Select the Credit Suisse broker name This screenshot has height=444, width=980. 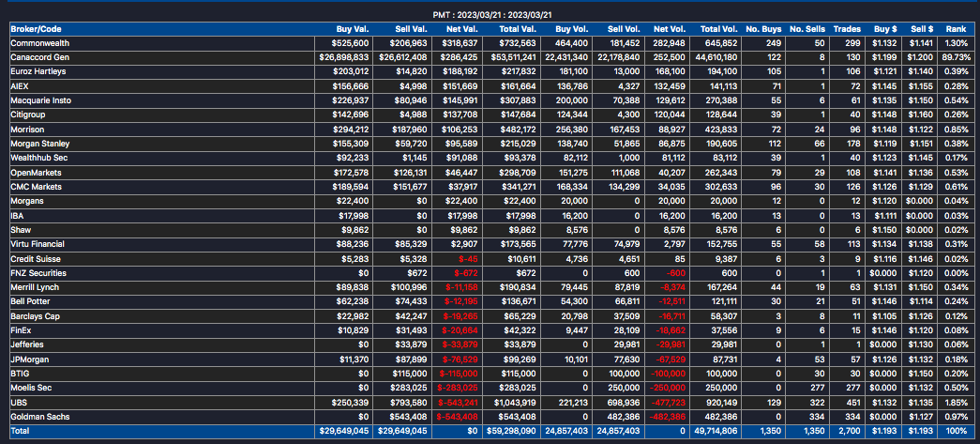tap(36, 259)
